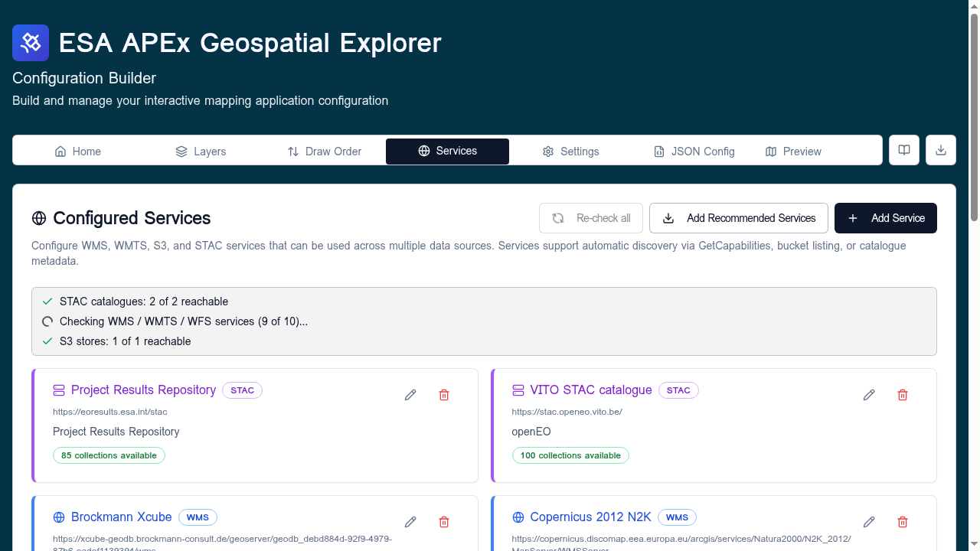Image resolution: width=980 pixels, height=551 pixels.
Task: Click the spinner beside Checking WMS services
Action: pos(47,321)
